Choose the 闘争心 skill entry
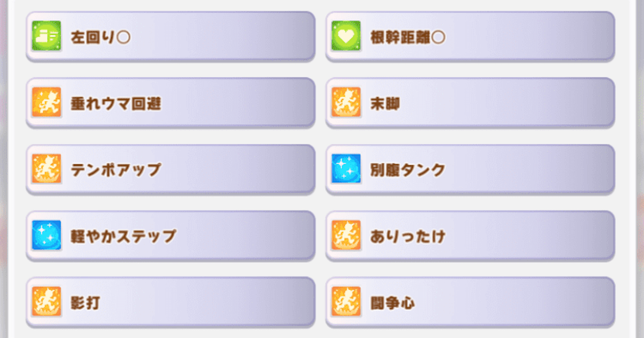 [470, 302]
